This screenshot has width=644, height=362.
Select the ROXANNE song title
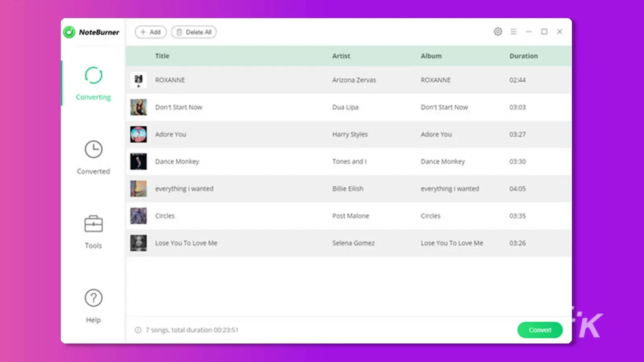pyautogui.click(x=170, y=80)
